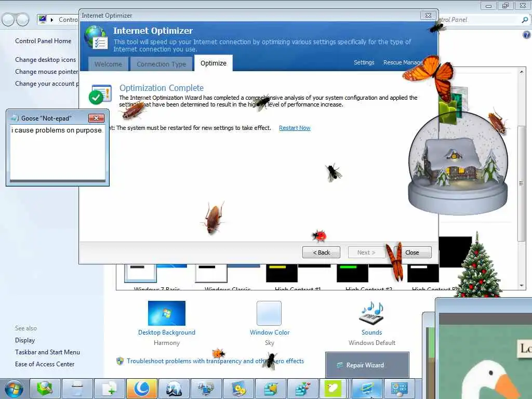Open blocks with hearts taskbar icon
The width and height of the screenshot is (532, 399).
pyautogui.click(x=303, y=389)
